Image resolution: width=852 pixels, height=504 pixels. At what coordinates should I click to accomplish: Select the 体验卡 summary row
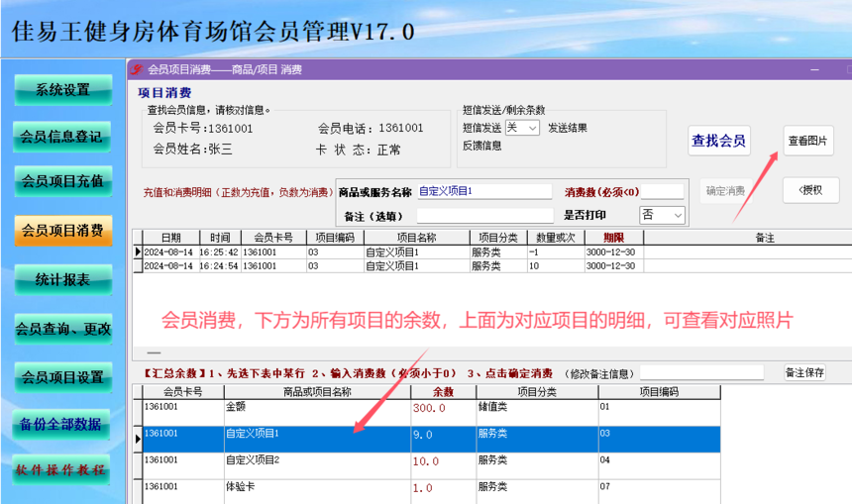pyautogui.click(x=427, y=491)
